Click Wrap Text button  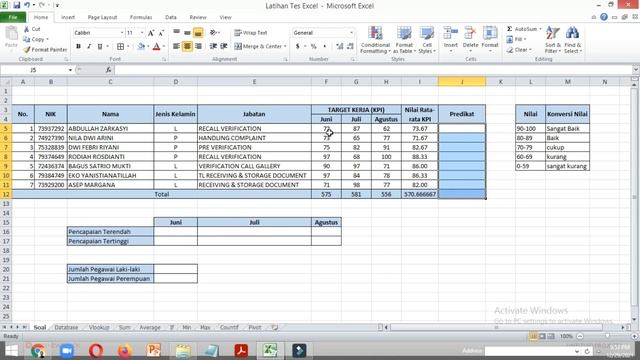pos(251,33)
